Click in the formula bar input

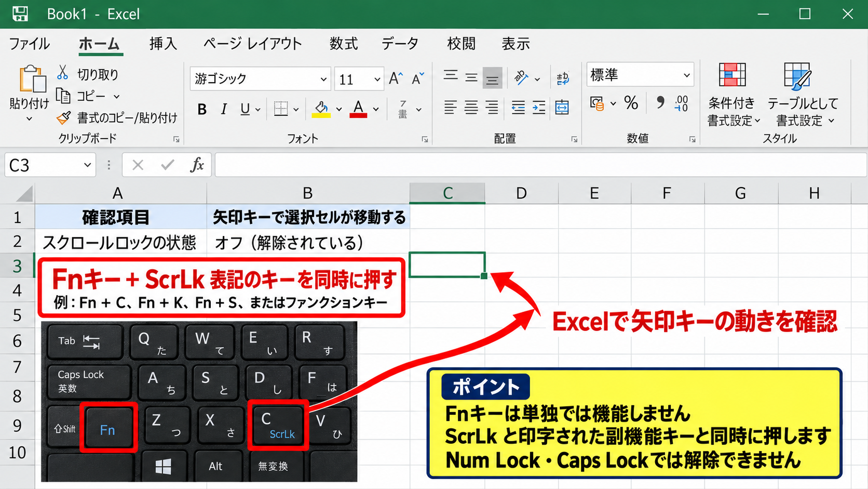coord(540,165)
